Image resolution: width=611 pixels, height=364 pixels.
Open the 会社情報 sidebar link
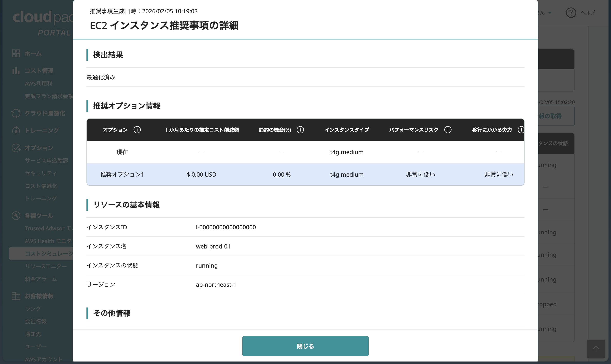point(36,321)
